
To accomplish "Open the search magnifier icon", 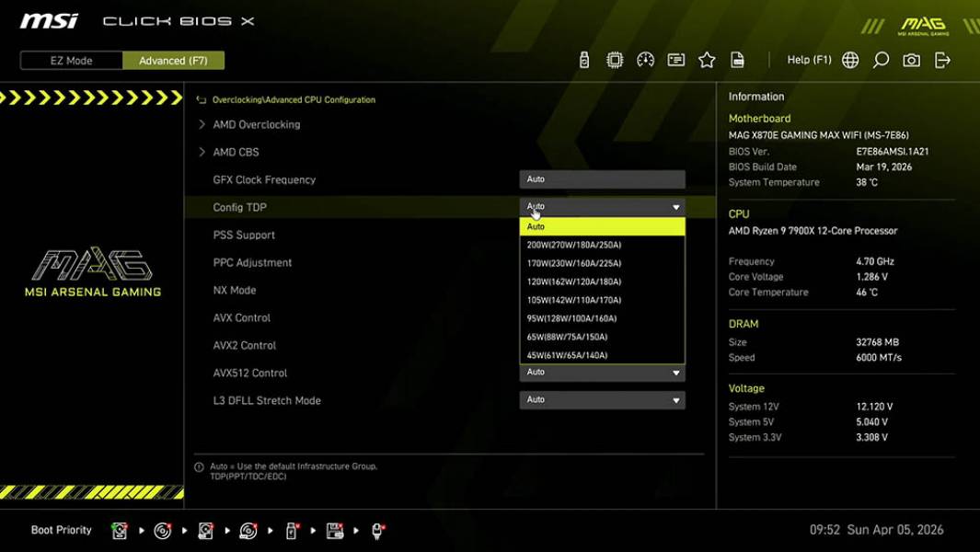I will [x=880, y=60].
